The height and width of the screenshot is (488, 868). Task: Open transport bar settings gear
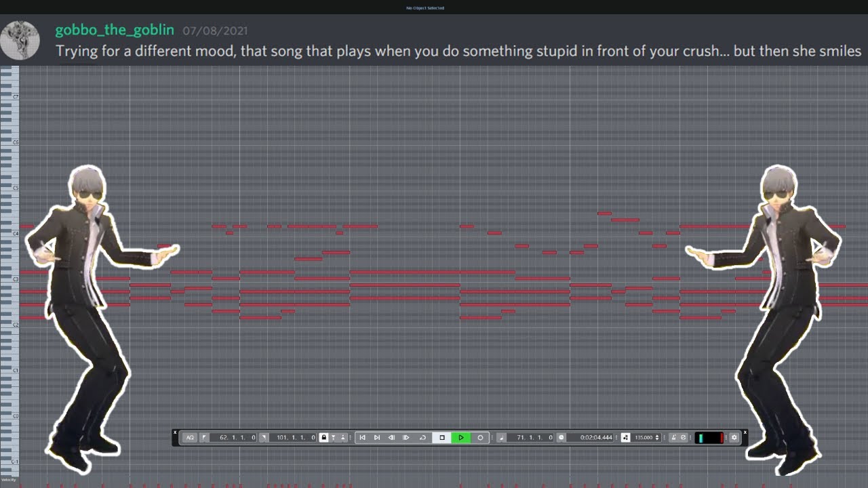tap(734, 437)
